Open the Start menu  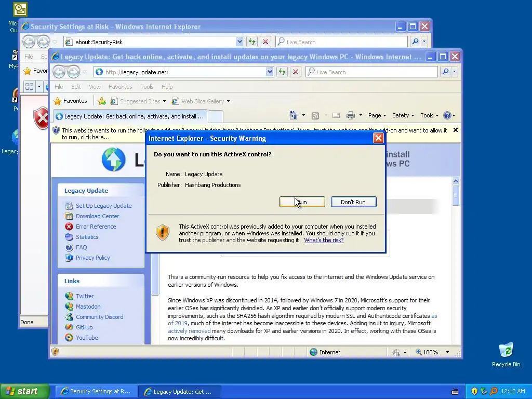(25, 391)
